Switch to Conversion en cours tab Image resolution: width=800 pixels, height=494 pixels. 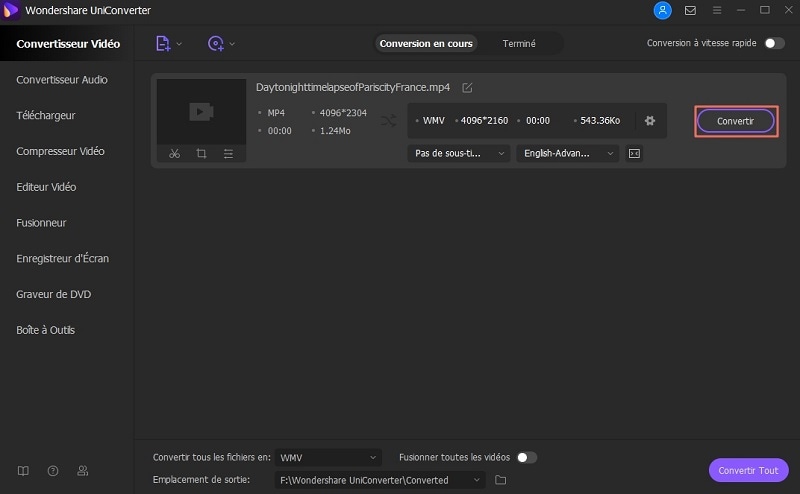(426, 44)
